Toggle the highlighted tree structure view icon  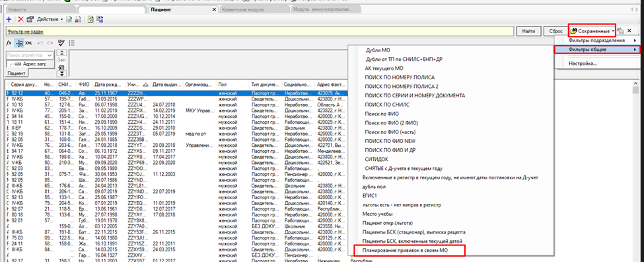click(19, 43)
